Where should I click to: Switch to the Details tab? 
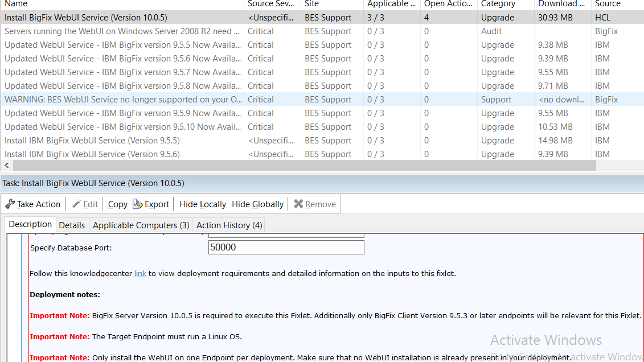pyautogui.click(x=72, y=225)
